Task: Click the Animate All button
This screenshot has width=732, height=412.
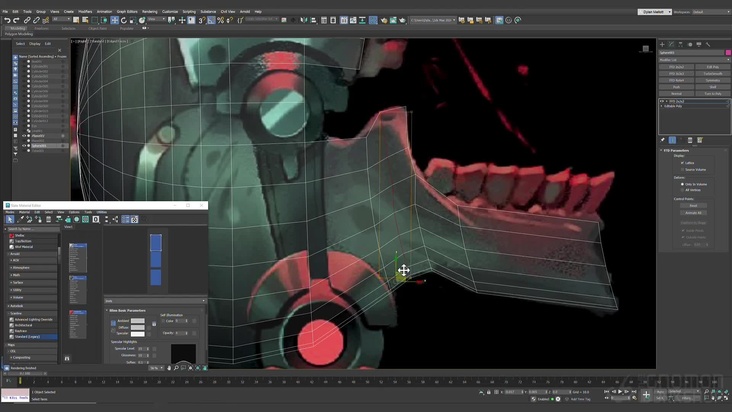Action: tap(693, 213)
